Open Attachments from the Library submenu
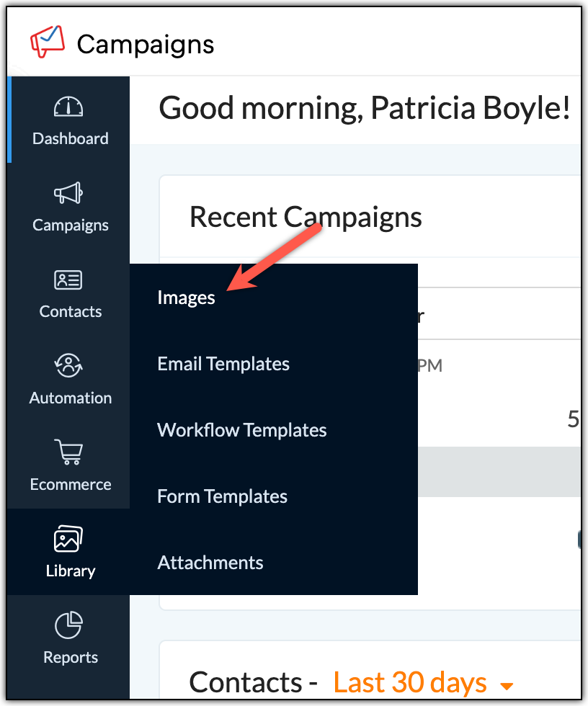This screenshot has height=706, width=588. [x=210, y=563]
